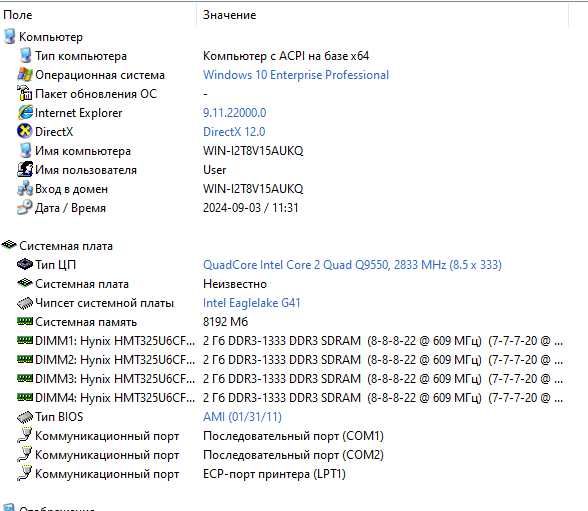
Task: Click the DIMM2 memory module icon
Action: [25, 360]
